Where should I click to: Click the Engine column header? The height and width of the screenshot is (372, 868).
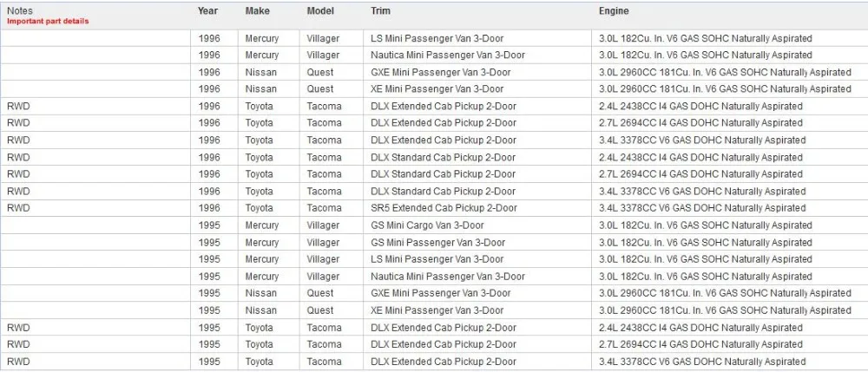pos(614,11)
